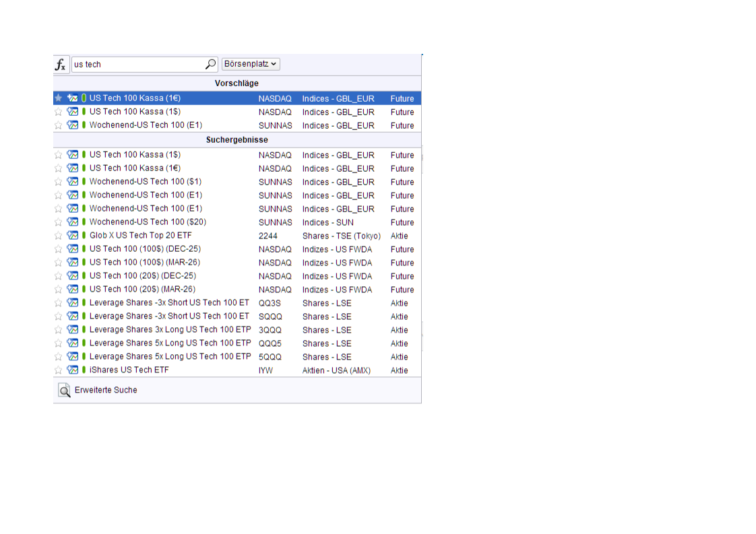This screenshot has width=756, height=534.
Task: Star the Glob X US Tech Top 20 ETF
Action: click(59, 236)
